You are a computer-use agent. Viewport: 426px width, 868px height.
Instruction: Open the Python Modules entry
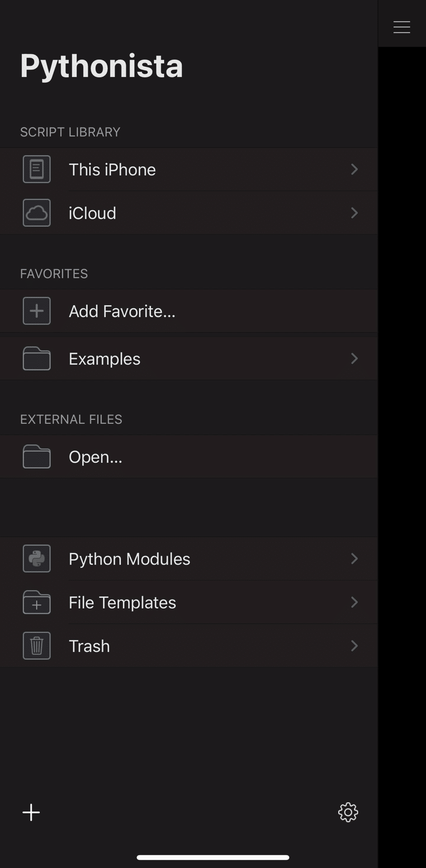click(189, 559)
